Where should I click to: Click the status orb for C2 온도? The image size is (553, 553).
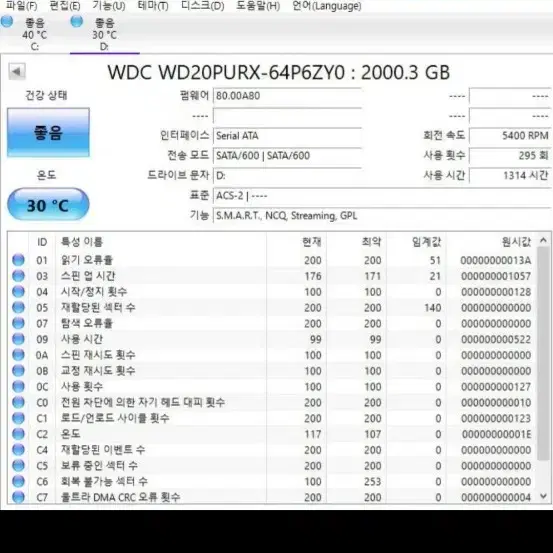[x=18, y=434]
